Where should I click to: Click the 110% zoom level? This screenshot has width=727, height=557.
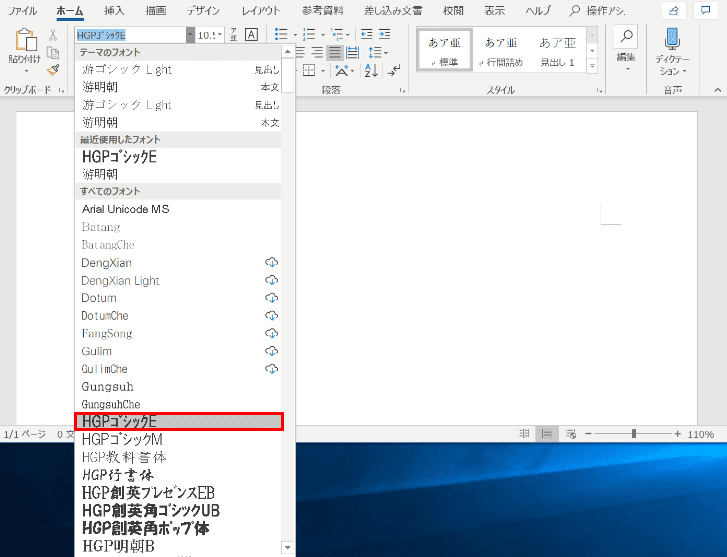click(701, 435)
